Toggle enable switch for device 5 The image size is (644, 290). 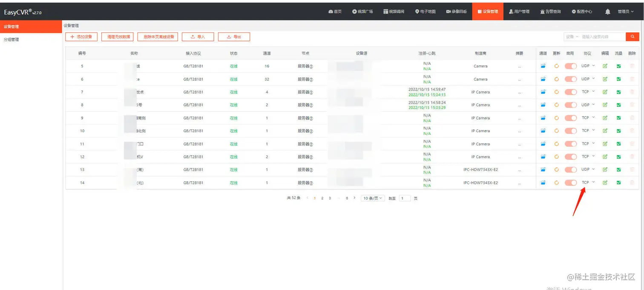pyautogui.click(x=571, y=66)
